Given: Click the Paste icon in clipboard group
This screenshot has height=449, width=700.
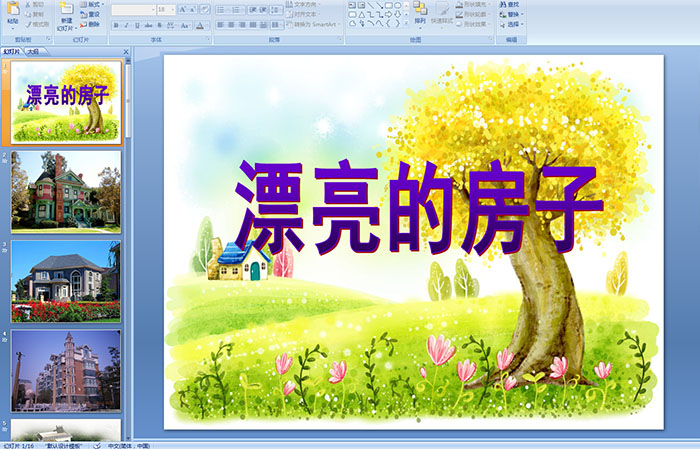Looking at the screenshot, I should click(13, 12).
